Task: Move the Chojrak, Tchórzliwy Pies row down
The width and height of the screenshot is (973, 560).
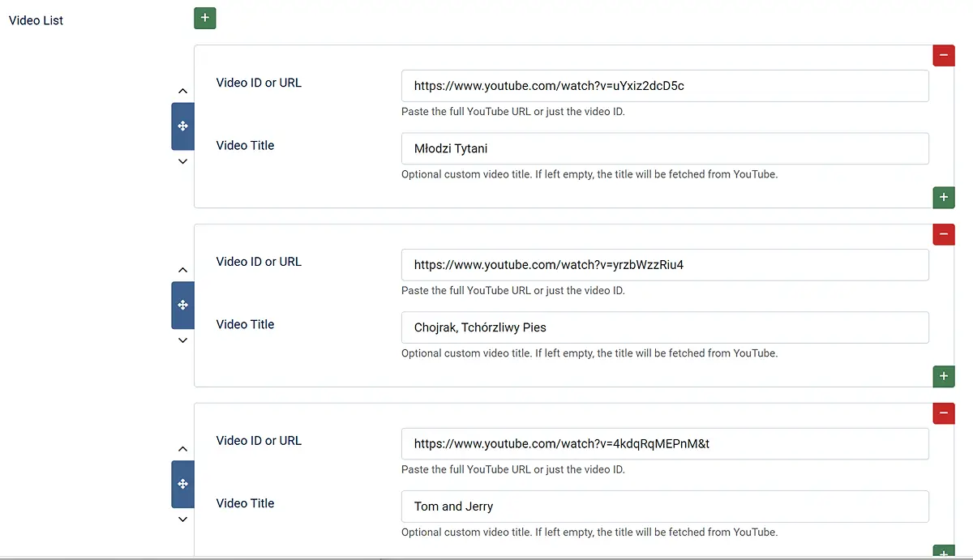Action: click(182, 340)
